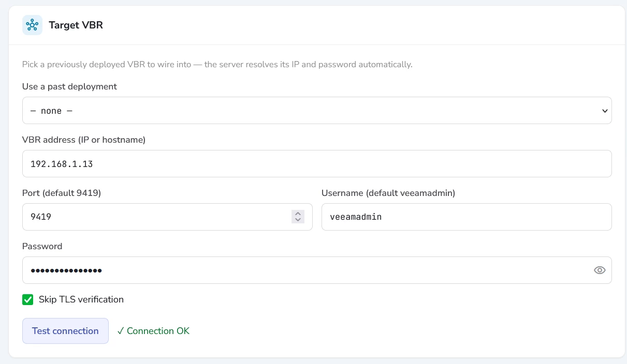Image resolution: width=627 pixels, height=364 pixels.
Task: Click the Use a past deployment label
Action: [x=69, y=86]
